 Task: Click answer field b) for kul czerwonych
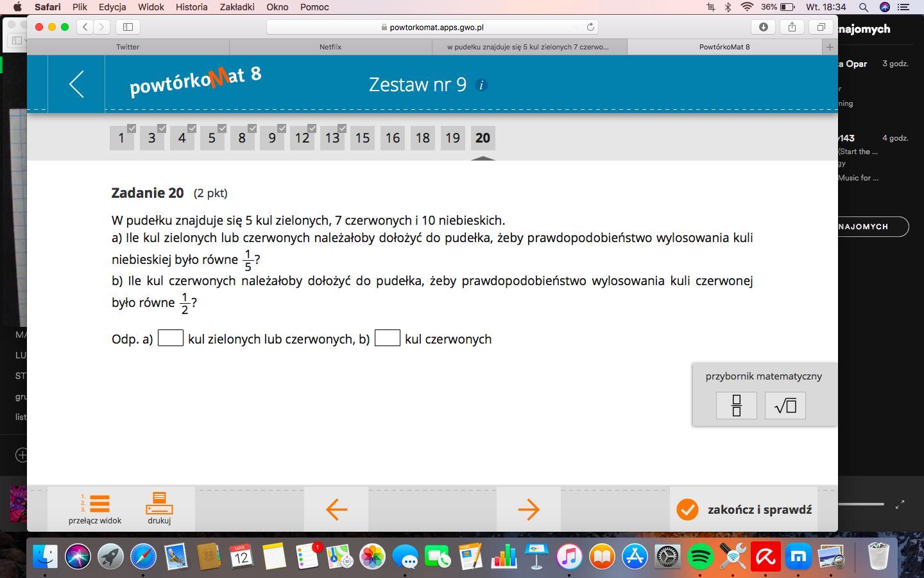click(x=388, y=338)
